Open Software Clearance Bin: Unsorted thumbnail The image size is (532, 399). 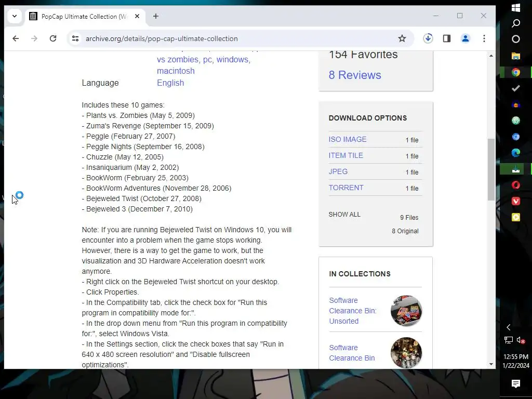tap(406, 311)
